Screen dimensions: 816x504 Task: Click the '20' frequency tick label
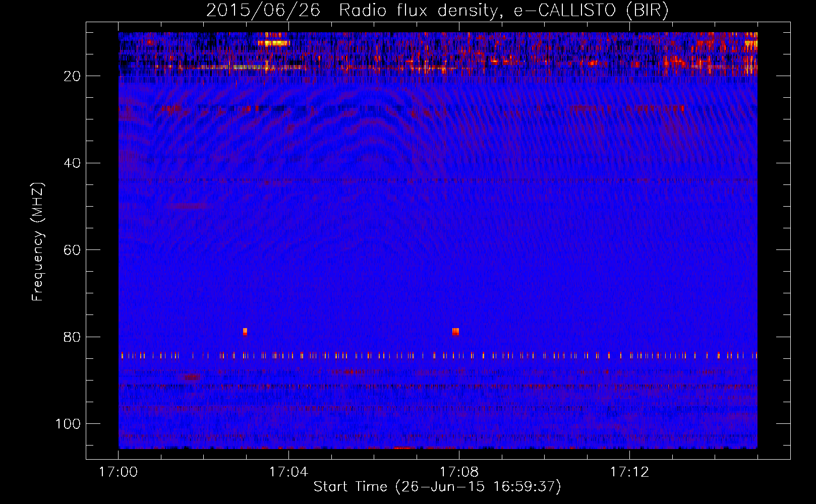pyautogui.click(x=72, y=76)
